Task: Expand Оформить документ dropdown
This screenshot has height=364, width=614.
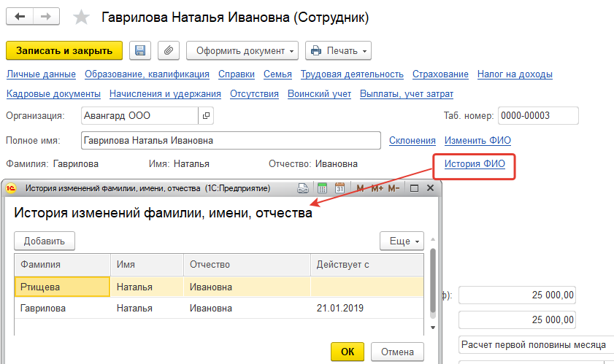Action: [x=242, y=50]
